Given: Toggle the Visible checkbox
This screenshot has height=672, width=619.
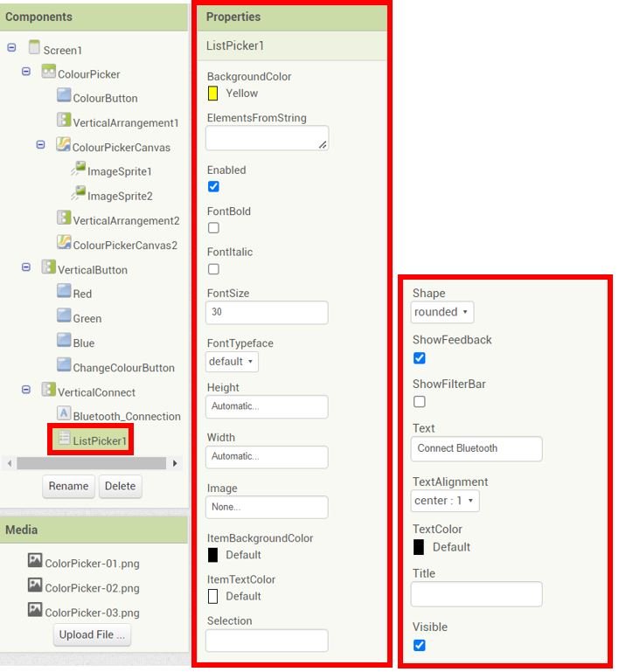Looking at the screenshot, I should click(420, 646).
